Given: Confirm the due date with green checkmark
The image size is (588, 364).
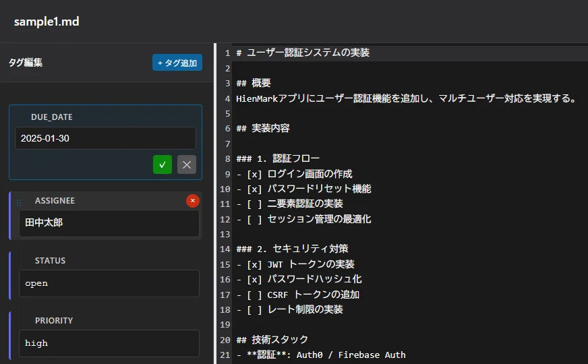Looking at the screenshot, I should (x=163, y=164).
